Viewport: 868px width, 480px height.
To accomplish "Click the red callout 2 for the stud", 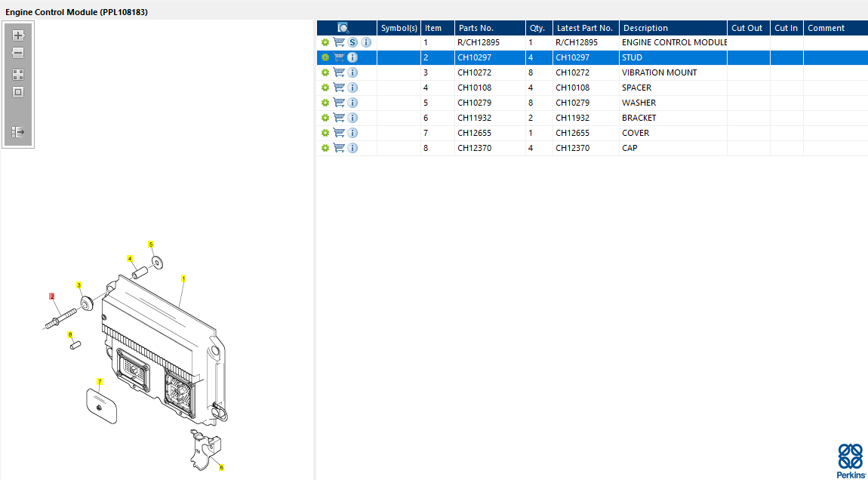I will pyautogui.click(x=52, y=297).
